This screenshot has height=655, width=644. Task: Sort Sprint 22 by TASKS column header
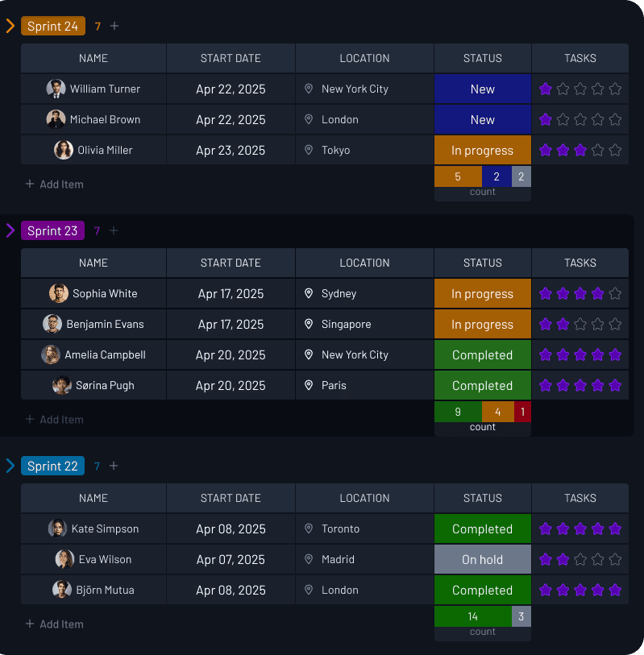[580, 498]
